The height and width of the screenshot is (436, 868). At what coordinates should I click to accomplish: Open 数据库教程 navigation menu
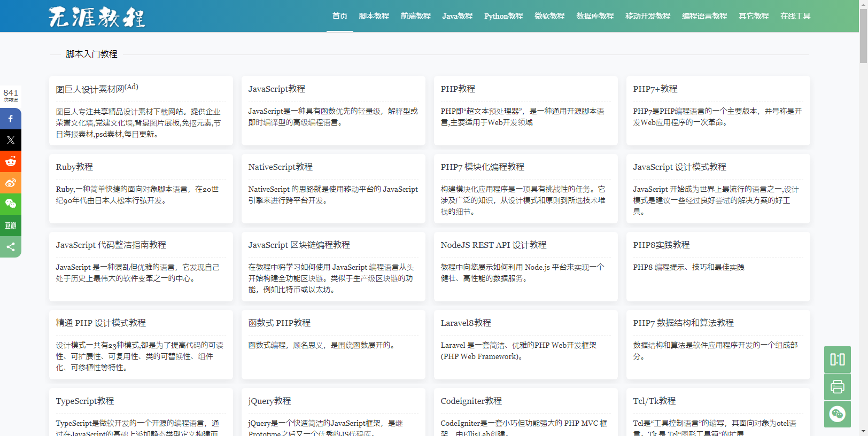pyautogui.click(x=595, y=16)
